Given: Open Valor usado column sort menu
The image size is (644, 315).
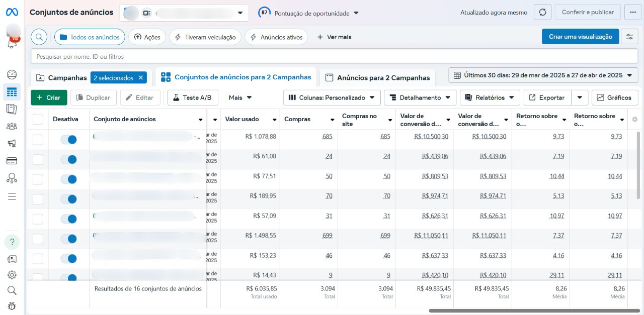Looking at the screenshot, I should (x=275, y=120).
